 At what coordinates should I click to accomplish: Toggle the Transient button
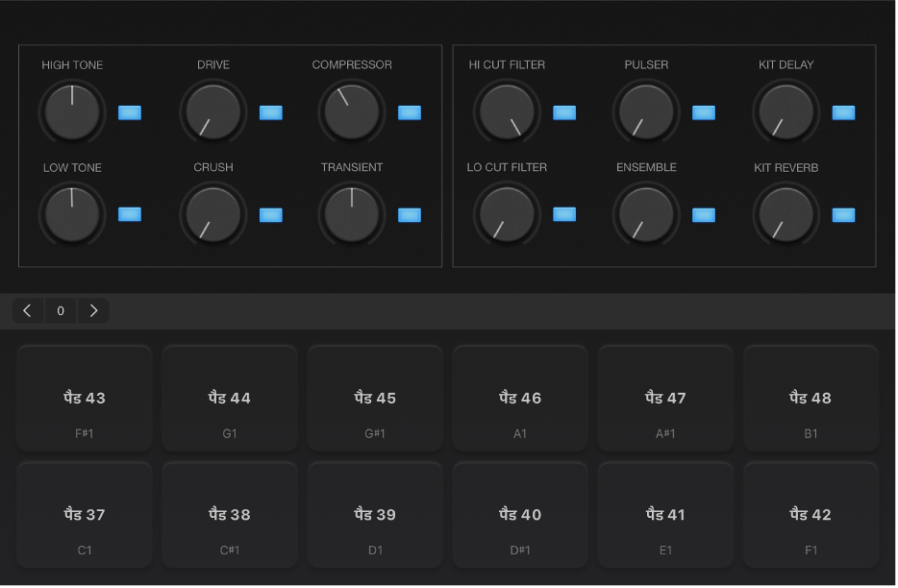(410, 215)
